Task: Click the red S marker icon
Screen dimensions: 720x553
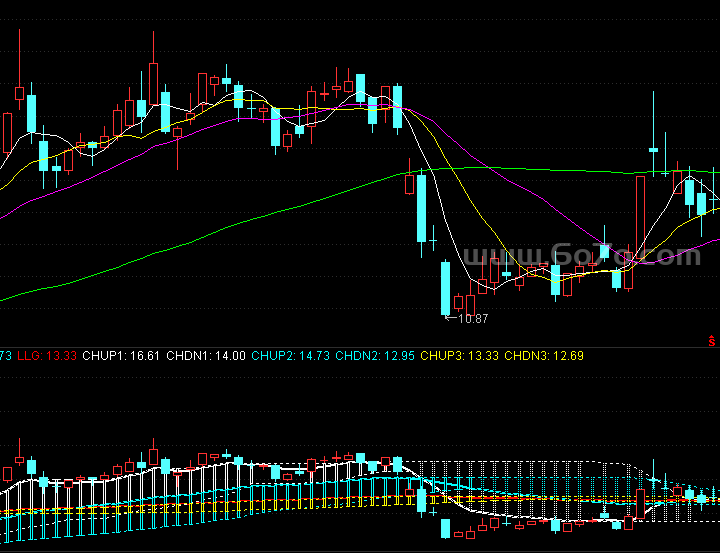Action: (712, 341)
